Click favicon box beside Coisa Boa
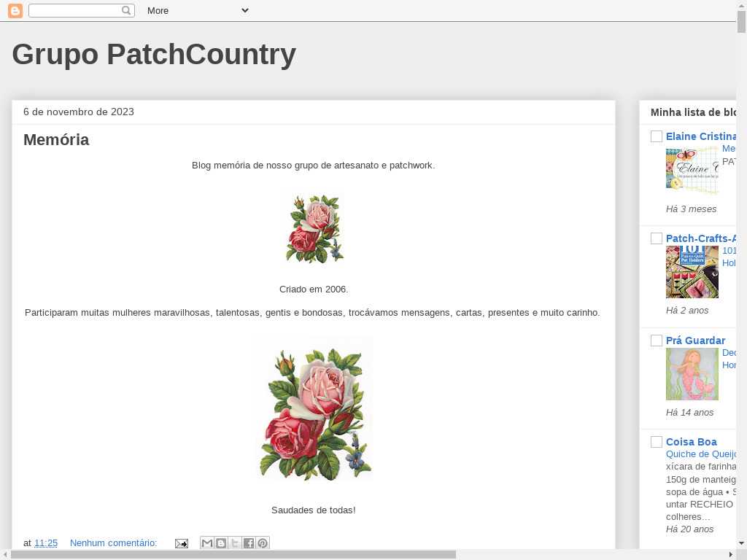 pos(657,442)
